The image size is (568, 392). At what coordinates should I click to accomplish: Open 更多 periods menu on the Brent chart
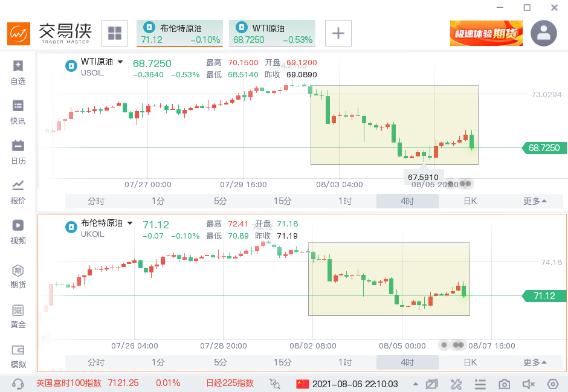click(x=535, y=362)
